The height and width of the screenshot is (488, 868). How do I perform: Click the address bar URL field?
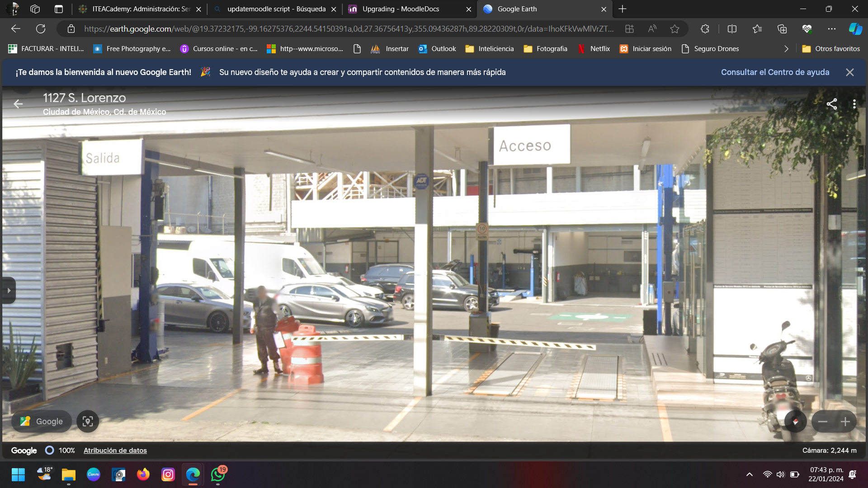[348, 29]
